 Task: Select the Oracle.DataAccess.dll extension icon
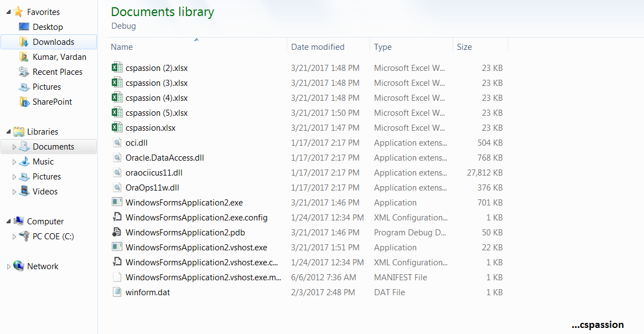117,157
